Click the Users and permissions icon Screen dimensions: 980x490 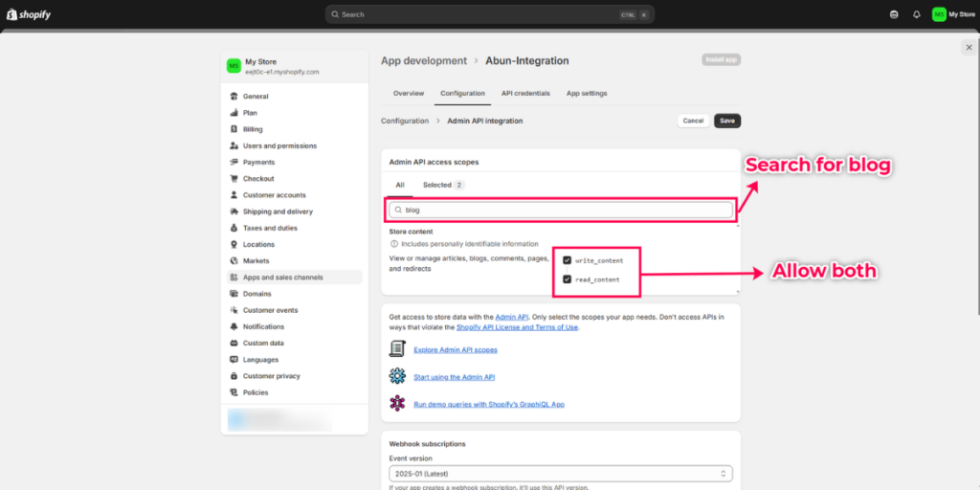pyautogui.click(x=234, y=145)
